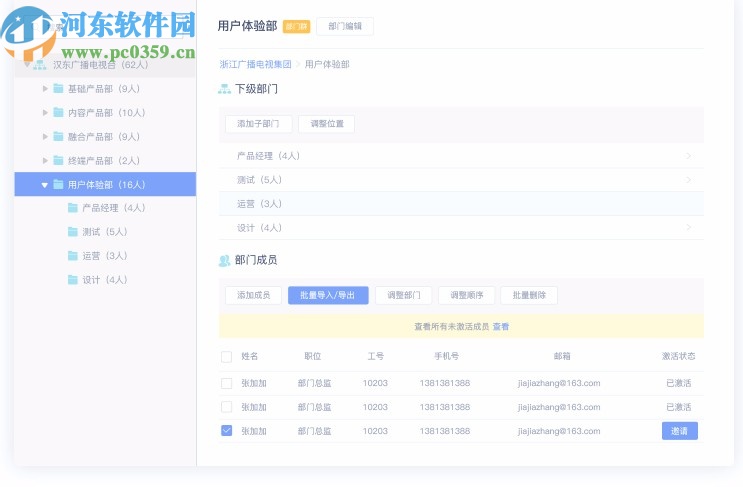
Task: Collapse the 用户体验部 tree node arrow
Action: point(45,185)
